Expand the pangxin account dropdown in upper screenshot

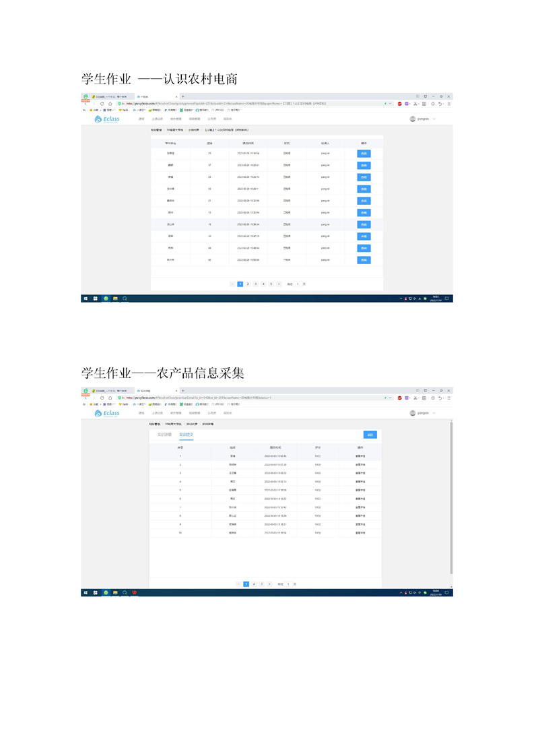coord(434,119)
